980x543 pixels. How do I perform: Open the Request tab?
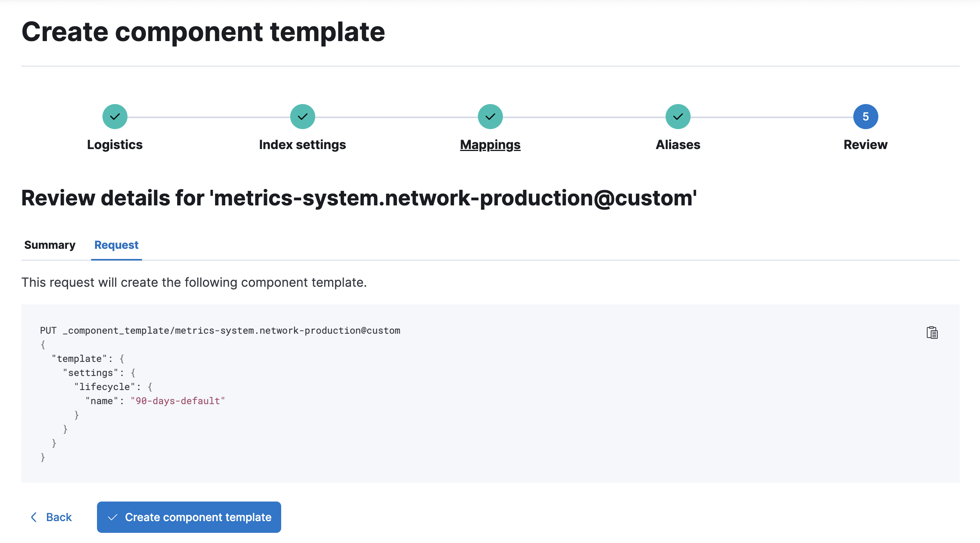116,245
